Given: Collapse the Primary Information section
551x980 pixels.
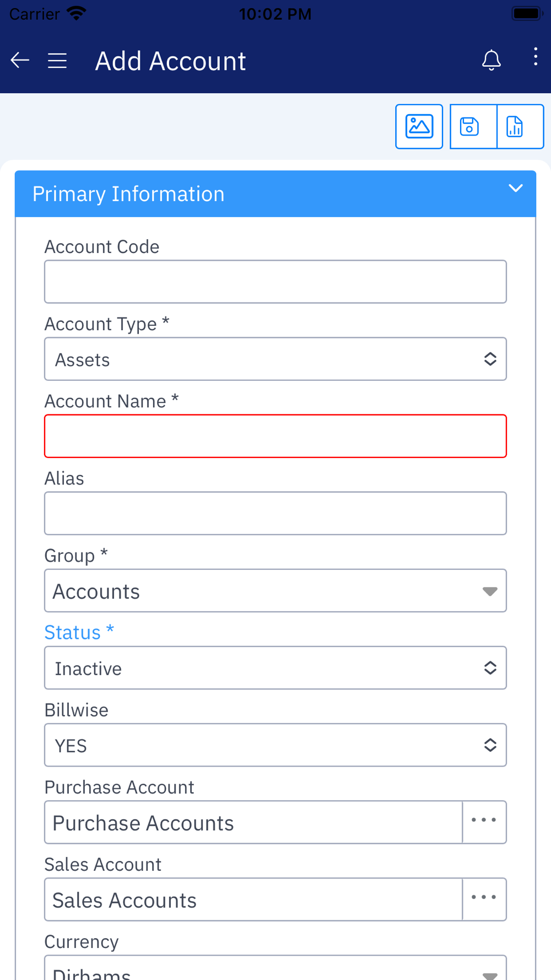Looking at the screenshot, I should [516, 189].
